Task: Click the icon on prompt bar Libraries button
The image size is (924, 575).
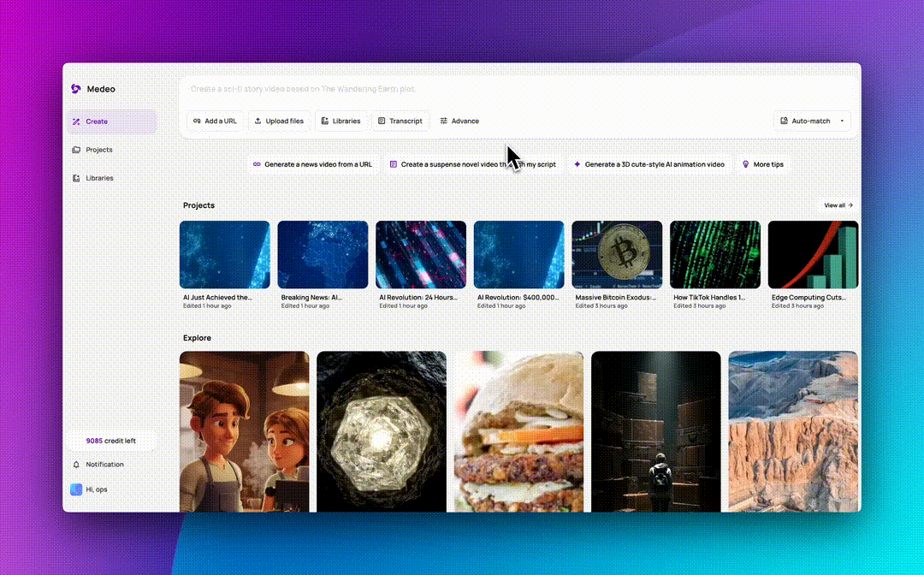Action: (325, 121)
